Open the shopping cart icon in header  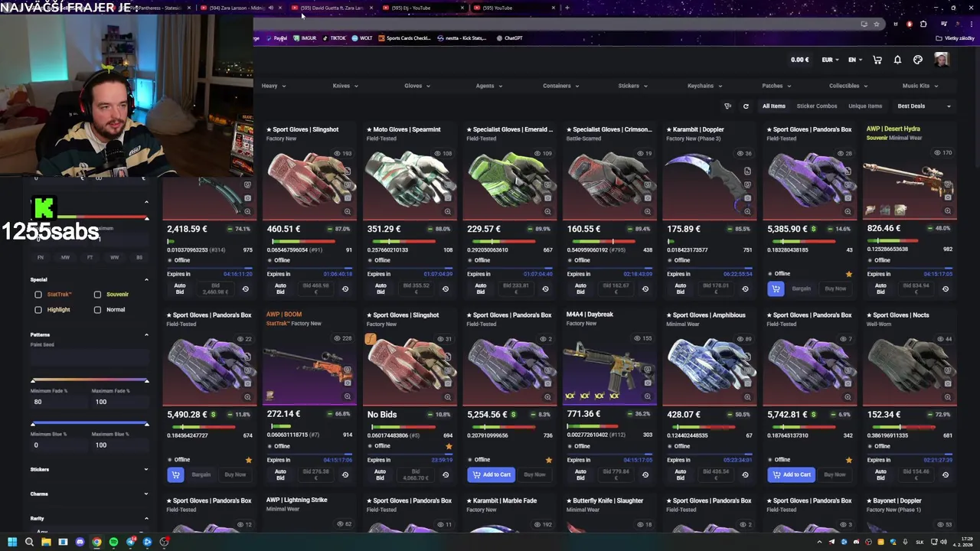[877, 60]
